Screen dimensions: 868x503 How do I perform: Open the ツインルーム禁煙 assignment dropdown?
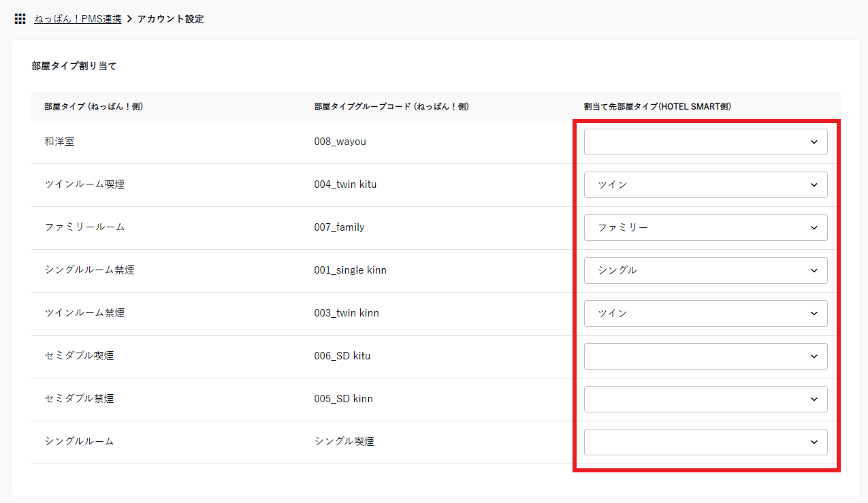pyautogui.click(x=705, y=314)
